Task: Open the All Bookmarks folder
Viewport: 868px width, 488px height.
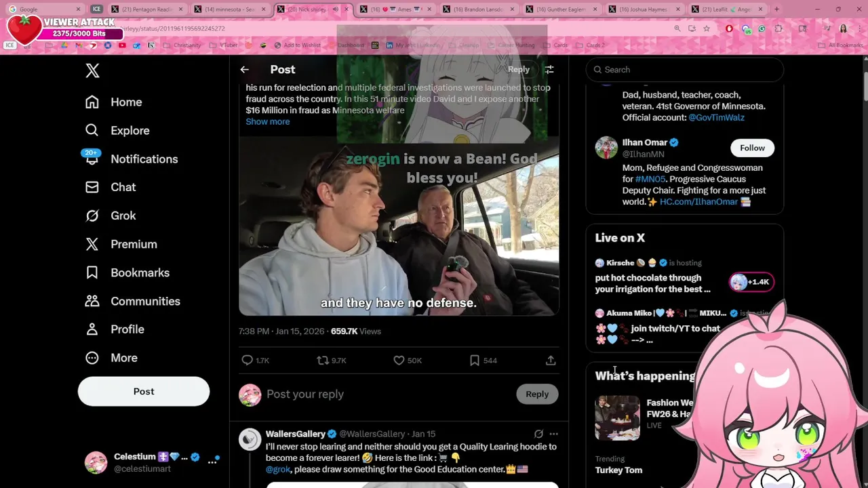Action: 841,45
